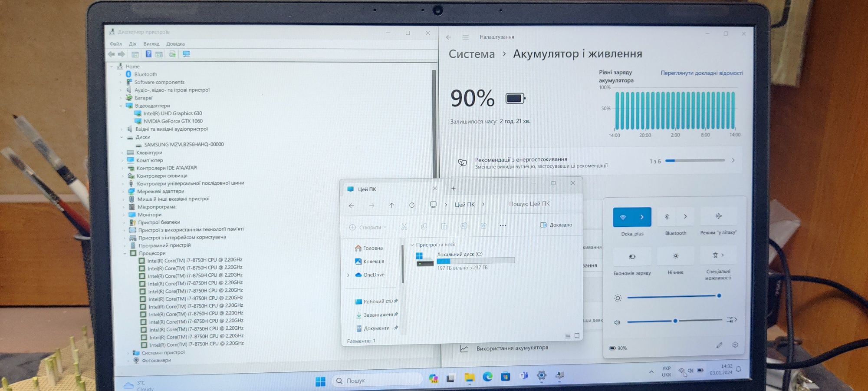This screenshot has width=868, height=391.
Task: Click Переглянути докладні відомості link
Action: click(x=702, y=73)
